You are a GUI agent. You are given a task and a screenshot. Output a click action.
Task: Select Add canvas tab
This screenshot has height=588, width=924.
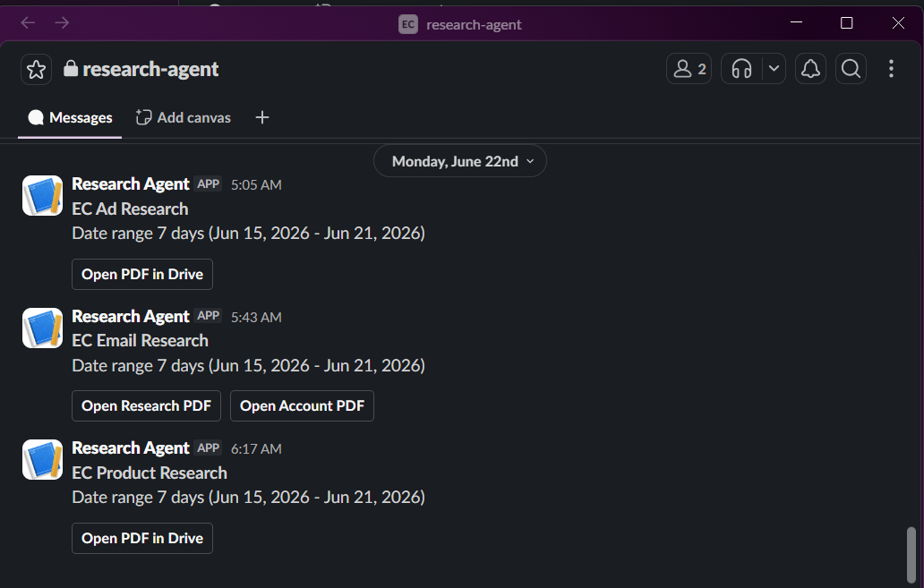(184, 117)
